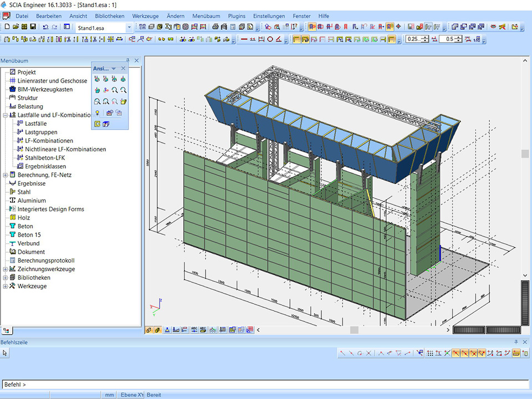Click the New file icon
Screen dimensions: 532x399
pos(7,27)
